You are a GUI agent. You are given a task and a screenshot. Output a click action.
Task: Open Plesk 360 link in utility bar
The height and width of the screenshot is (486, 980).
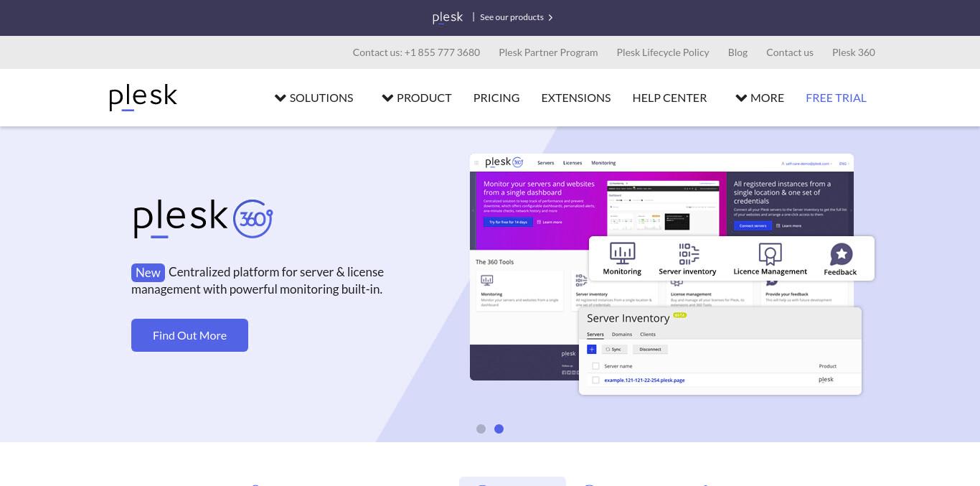click(854, 52)
